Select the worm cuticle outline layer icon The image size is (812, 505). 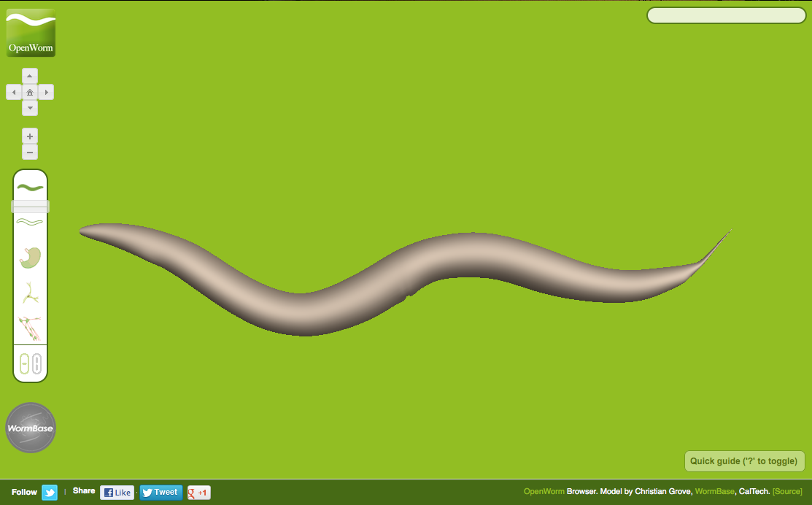coord(30,221)
